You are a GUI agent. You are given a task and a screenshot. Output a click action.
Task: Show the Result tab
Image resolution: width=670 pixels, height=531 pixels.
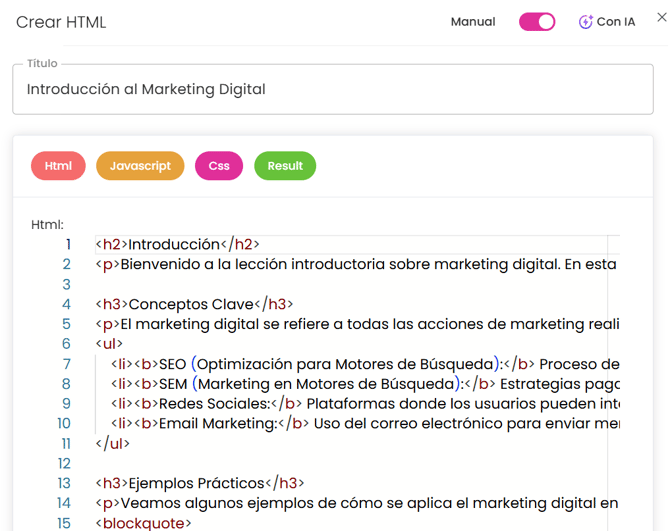coord(285,166)
